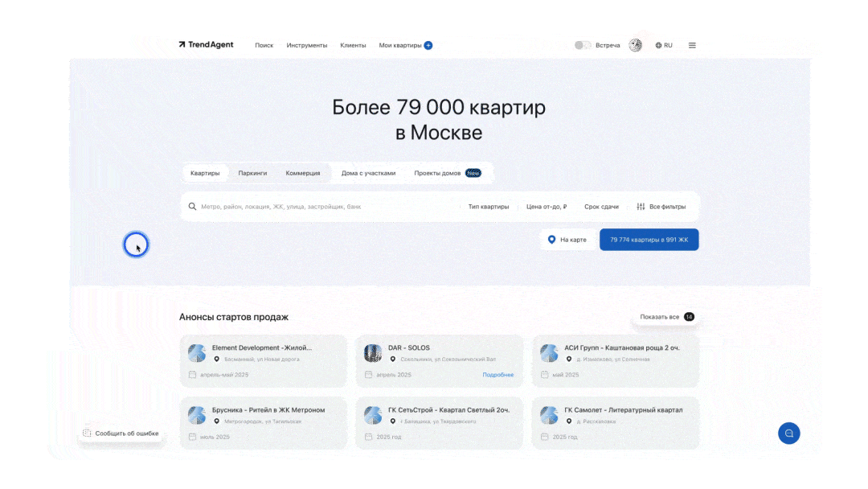Open the blue chat support button
The width and height of the screenshot is (868, 489).
coord(789,433)
